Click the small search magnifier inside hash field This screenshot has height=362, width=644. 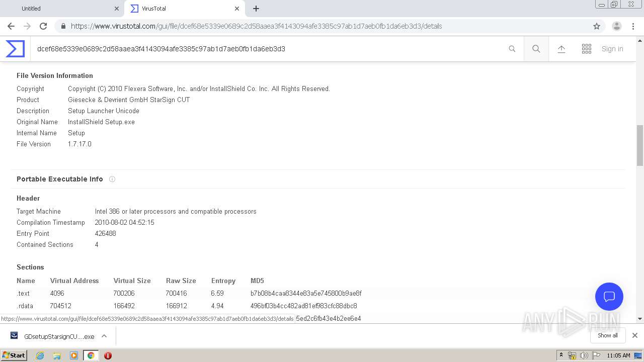tap(512, 49)
